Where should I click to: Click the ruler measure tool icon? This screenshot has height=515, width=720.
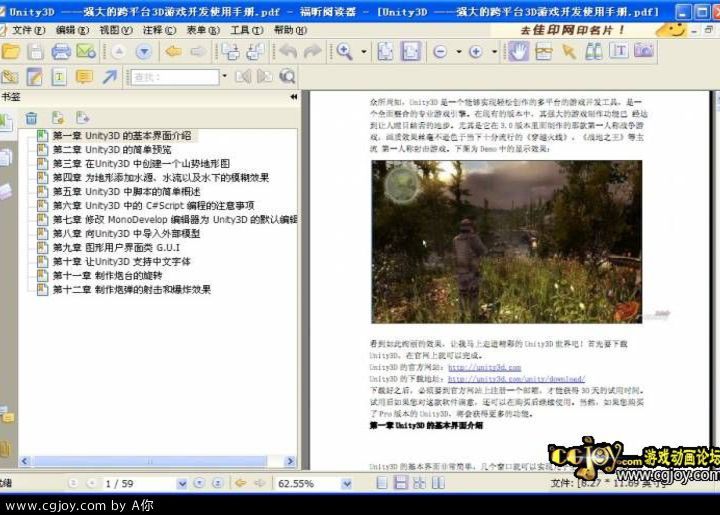pyautogui.click(x=9, y=77)
